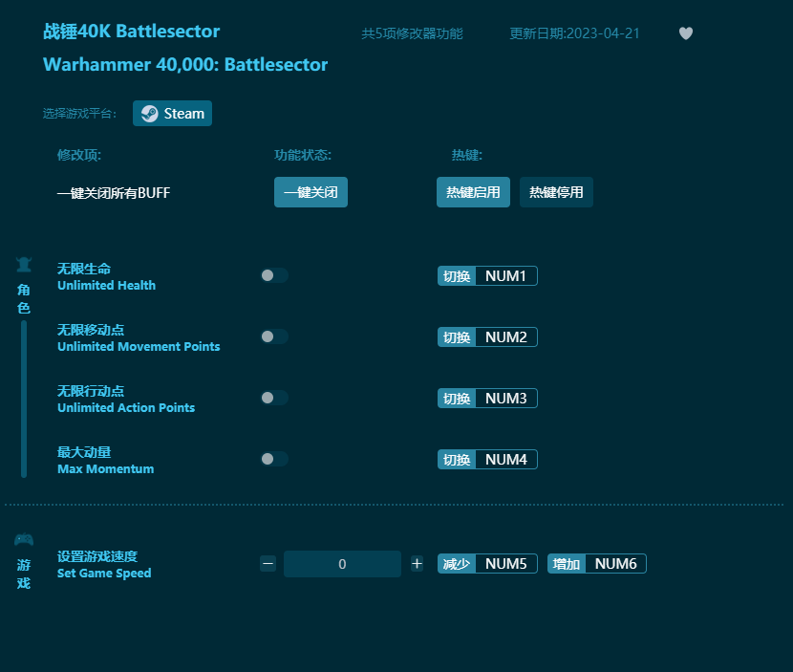Select the Steam platform button
Image resolution: width=793 pixels, height=672 pixels.
pos(173,114)
